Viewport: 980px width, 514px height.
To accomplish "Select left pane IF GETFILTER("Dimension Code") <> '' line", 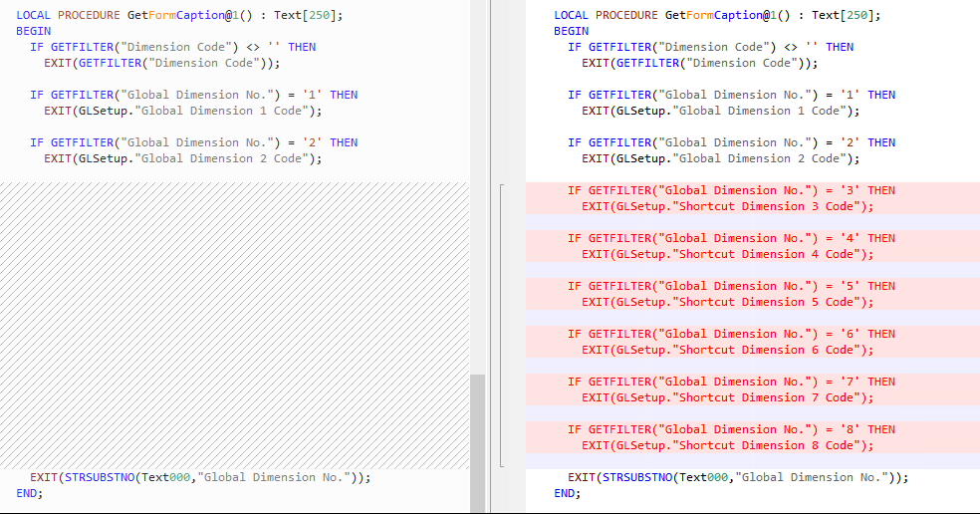I will pyautogui.click(x=173, y=48).
